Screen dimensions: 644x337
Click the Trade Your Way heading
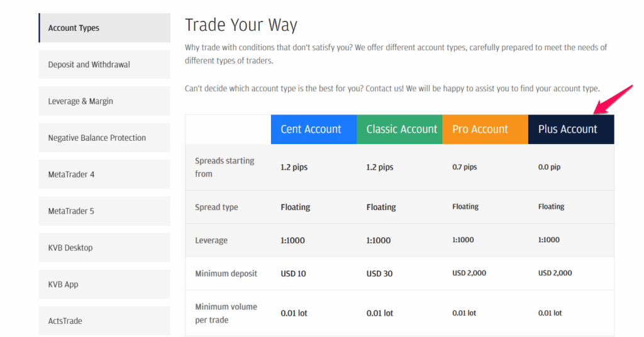(x=241, y=25)
